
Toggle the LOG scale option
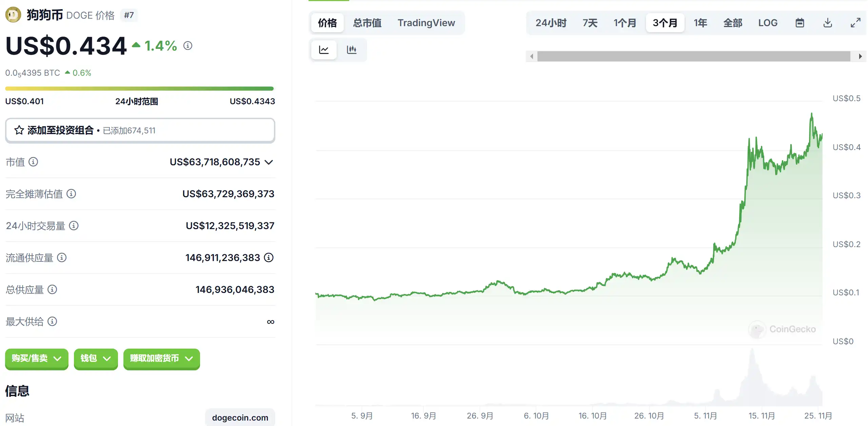tap(768, 23)
